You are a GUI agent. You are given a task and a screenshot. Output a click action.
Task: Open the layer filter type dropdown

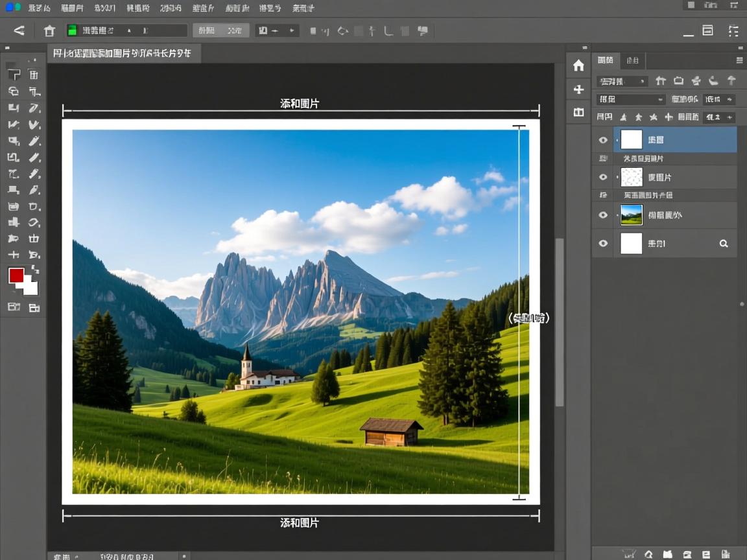(622, 81)
